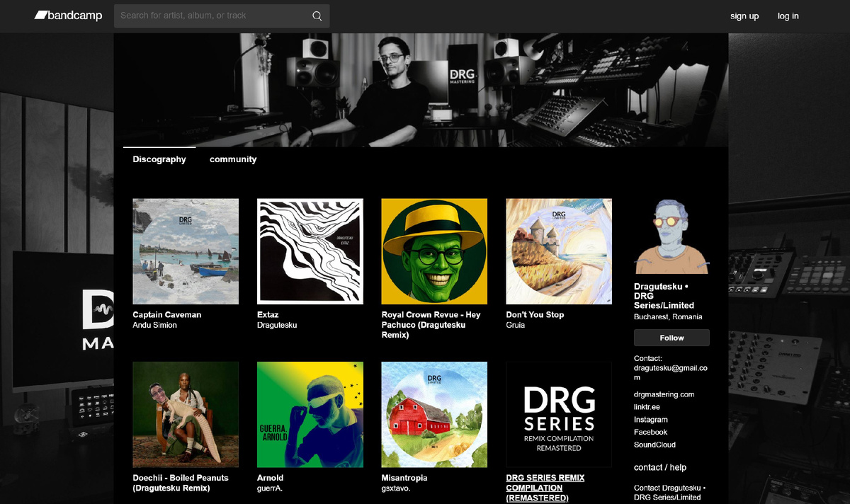Open the Arnold album cover
Viewport: 850px width, 504px height.
[310, 415]
